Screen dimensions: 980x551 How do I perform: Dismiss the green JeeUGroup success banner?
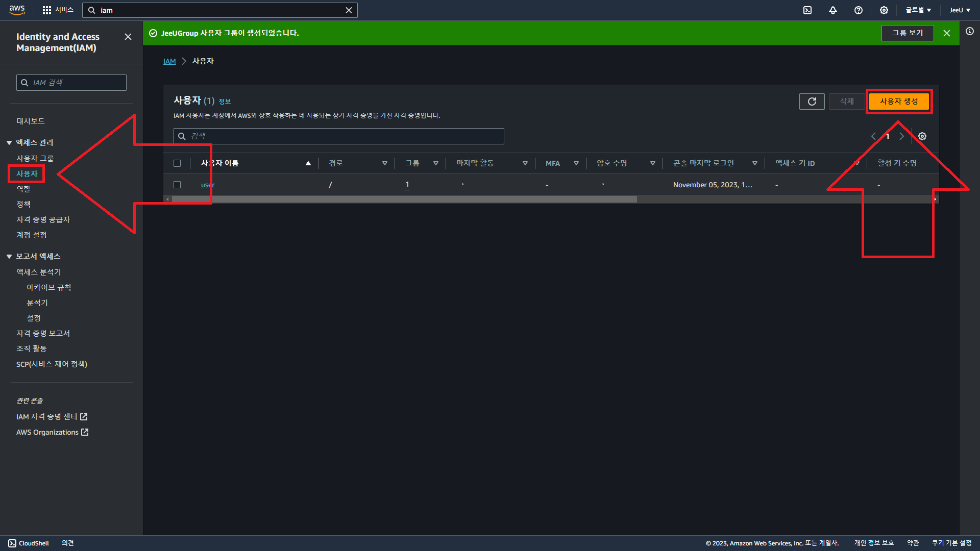pos(947,33)
